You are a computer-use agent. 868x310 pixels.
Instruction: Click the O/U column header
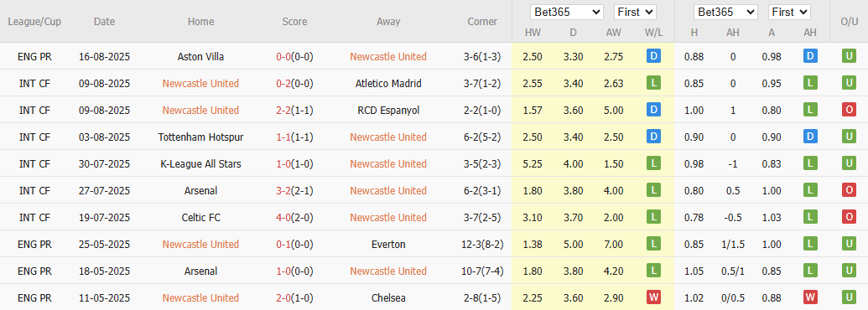pos(849,22)
